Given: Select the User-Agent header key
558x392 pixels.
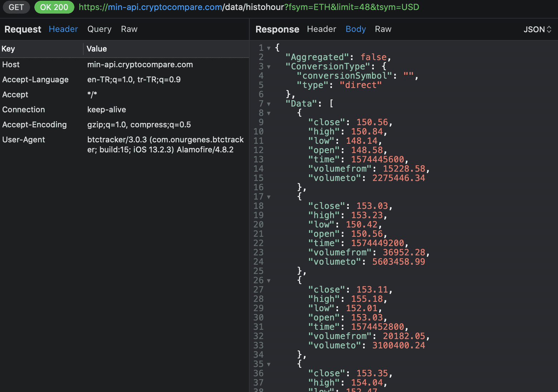Looking at the screenshot, I should pos(24,139).
